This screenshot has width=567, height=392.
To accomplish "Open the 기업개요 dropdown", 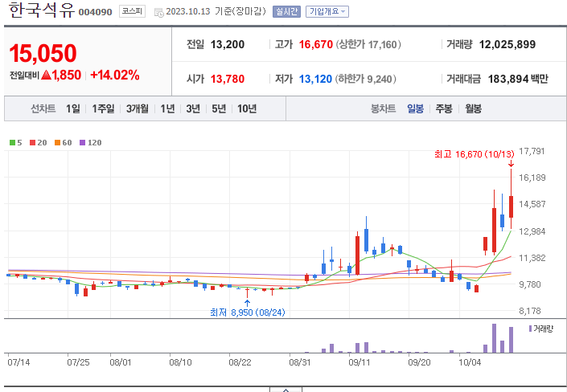I will [327, 11].
